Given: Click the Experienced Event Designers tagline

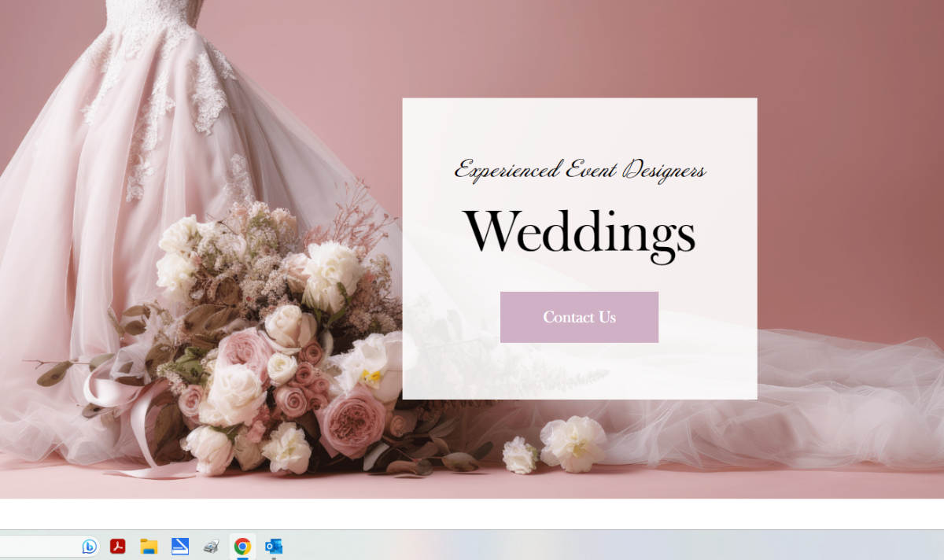Looking at the screenshot, I should (x=579, y=169).
